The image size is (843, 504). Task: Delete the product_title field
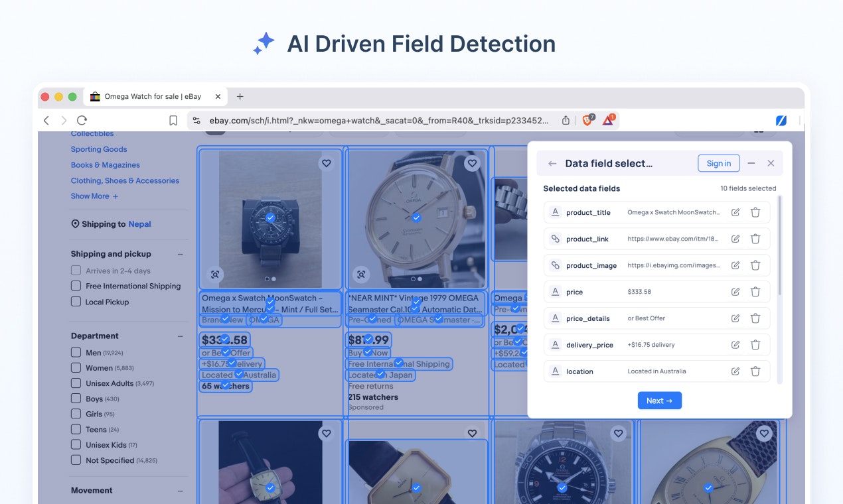point(755,212)
